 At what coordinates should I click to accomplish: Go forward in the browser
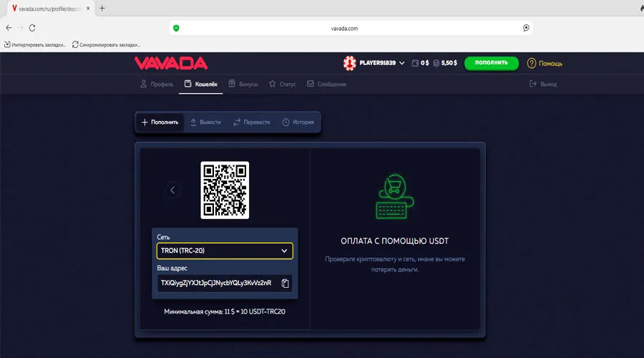click(20, 28)
